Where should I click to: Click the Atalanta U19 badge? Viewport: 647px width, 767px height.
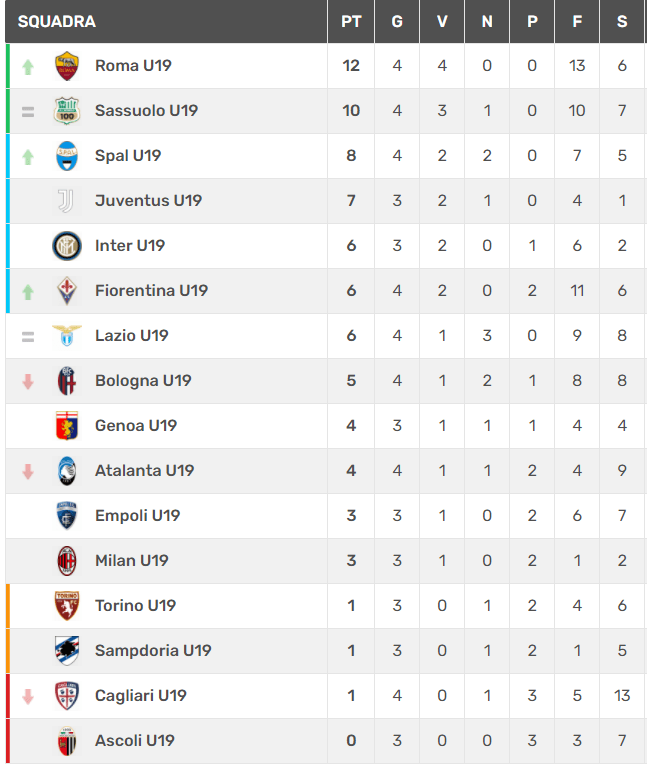point(67,471)
